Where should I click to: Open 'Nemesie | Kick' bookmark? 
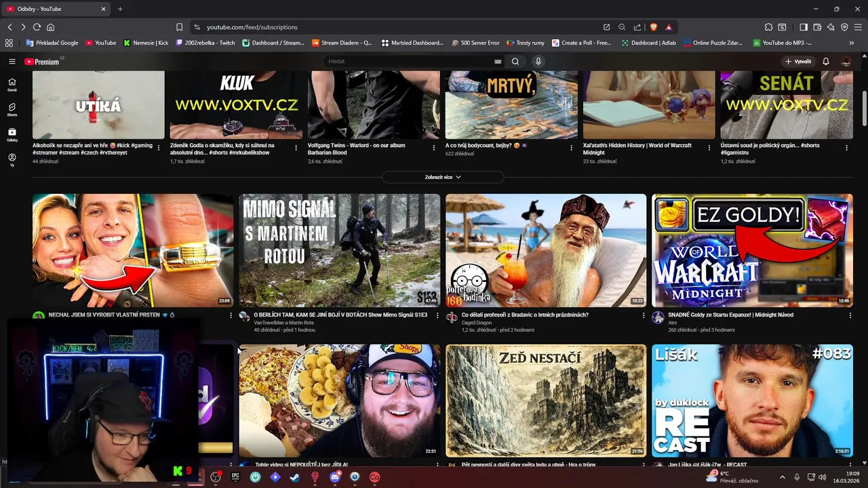tap(146, 43)
